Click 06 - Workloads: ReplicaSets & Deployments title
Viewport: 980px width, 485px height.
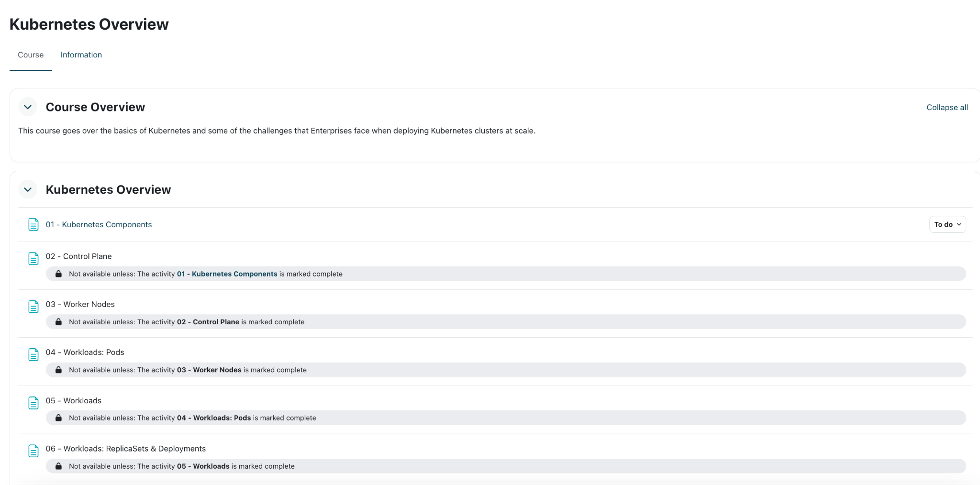126,449
